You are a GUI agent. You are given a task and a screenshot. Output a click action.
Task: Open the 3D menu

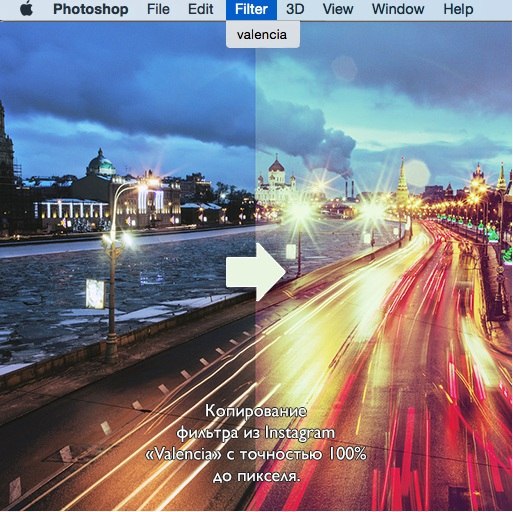pos(295,9)
